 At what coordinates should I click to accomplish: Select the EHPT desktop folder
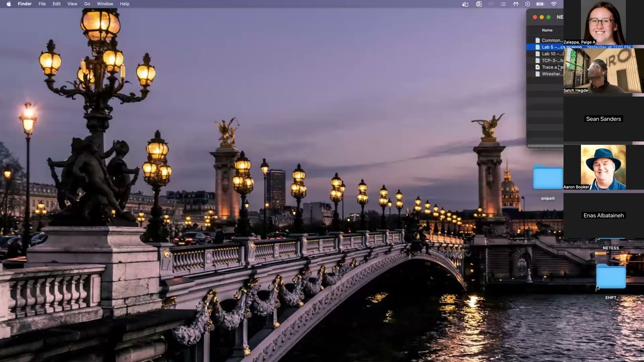point(611,277)
